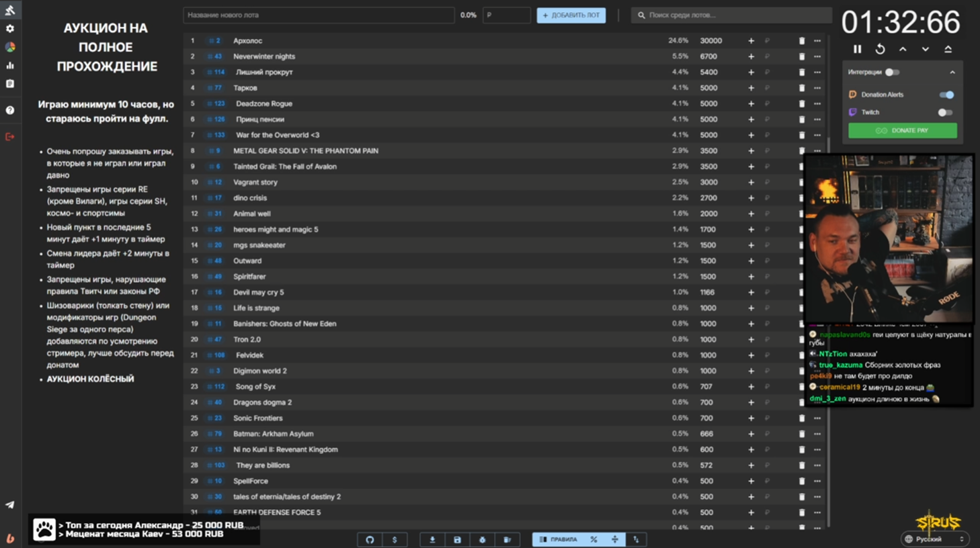Open the GitHub icon in the bottom toolbar
Image resolution: width=980 pixels, height=548 pixels.
370,539
